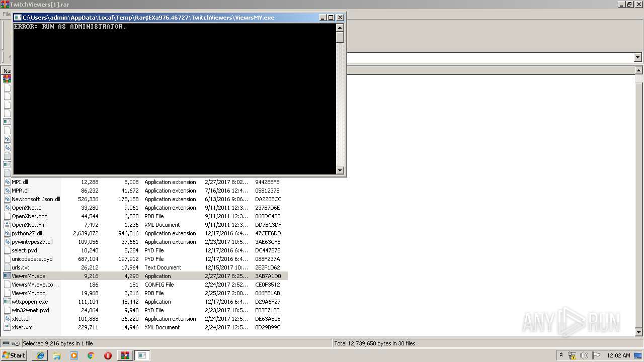Viewport: 644px width, 362px height.
Task: Open Internet Explorer from taskbar
Action: [x=40, y=355]
